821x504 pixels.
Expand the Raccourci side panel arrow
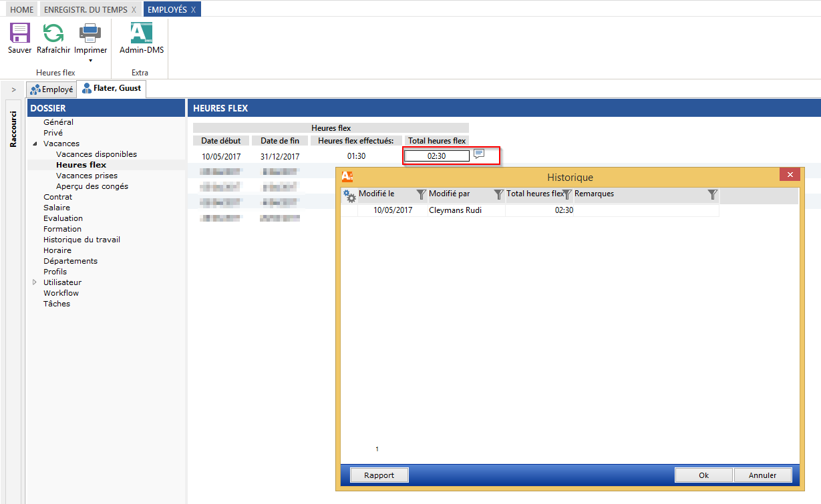click(13, 89)
